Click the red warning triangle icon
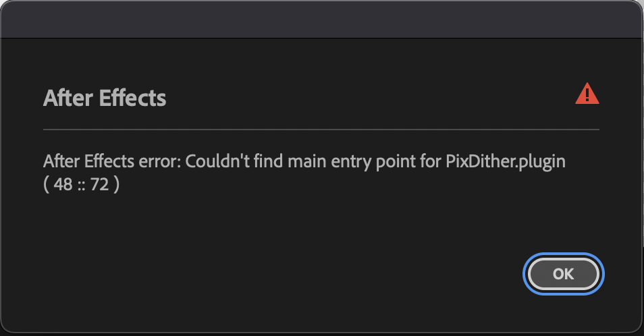644x336 pixels. pos(587,94)
